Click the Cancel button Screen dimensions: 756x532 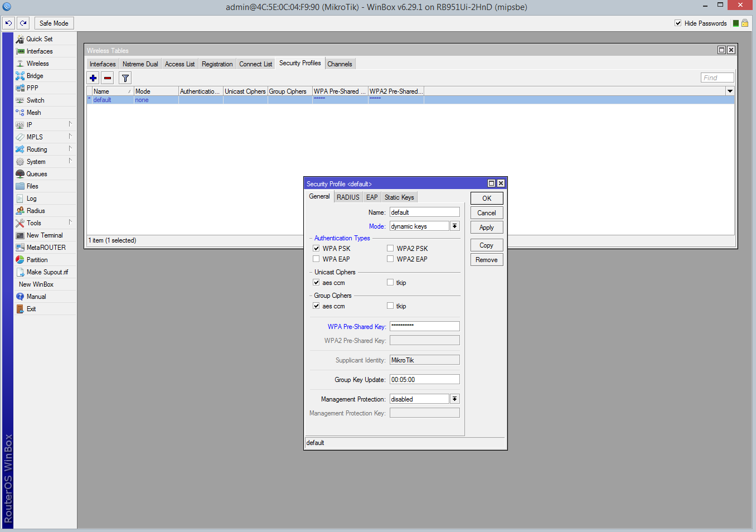click(487, 213)
